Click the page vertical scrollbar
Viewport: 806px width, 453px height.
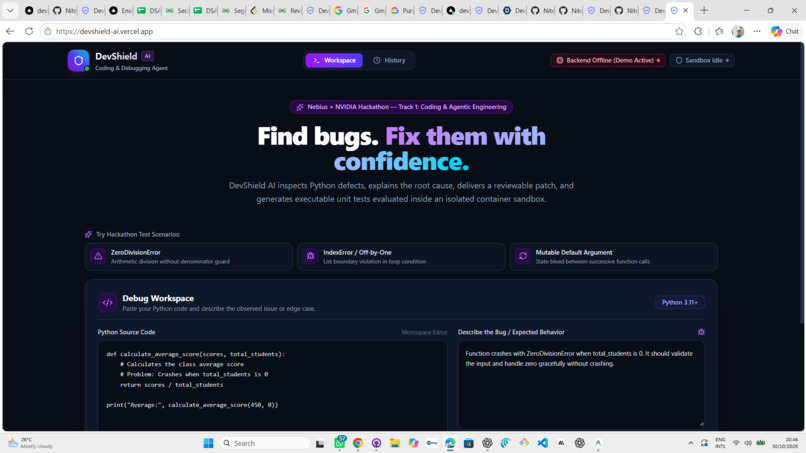click(802, 185)
